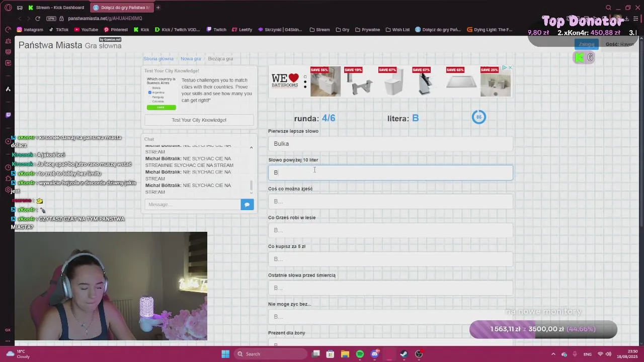Image resolution: width=644 pixels, height=362 pixels.
Task: Expand the Prywatne bookmarks folder
Action: point(367,30)
